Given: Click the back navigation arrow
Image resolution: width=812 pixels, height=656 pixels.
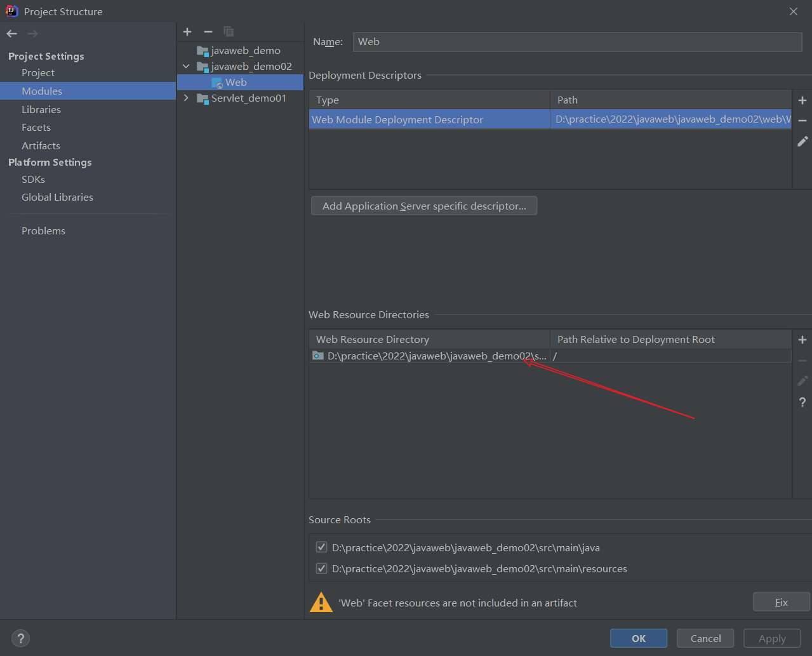Looking at the screenshot, I should (12, 34).
